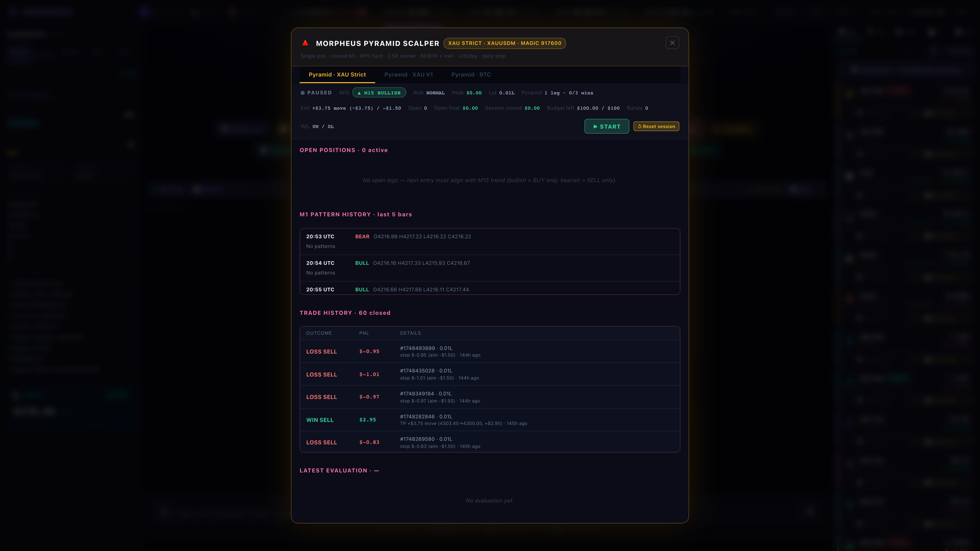Viewport: 980px width, 551px height.
Task: Switch to the Pyramid · XAU V1 tab
Action: (409, 74)
